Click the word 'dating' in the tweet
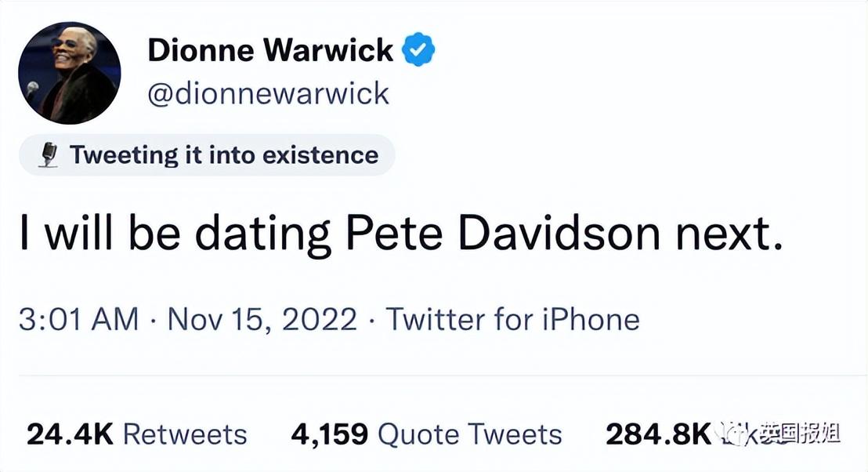This screenshot has width=868, height=472. pos(262,235)
